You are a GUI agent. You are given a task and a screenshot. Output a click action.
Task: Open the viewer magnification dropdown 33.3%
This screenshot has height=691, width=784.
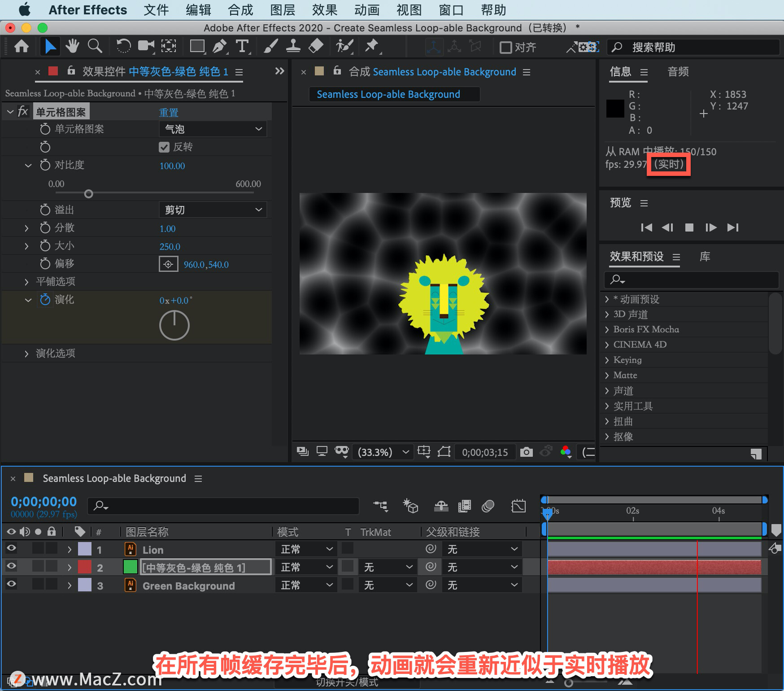pyautogui.click(x=383, y=452)
